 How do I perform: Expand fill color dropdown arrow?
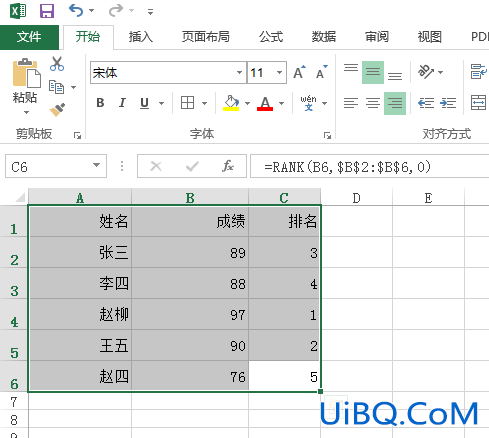click(247, 103)
